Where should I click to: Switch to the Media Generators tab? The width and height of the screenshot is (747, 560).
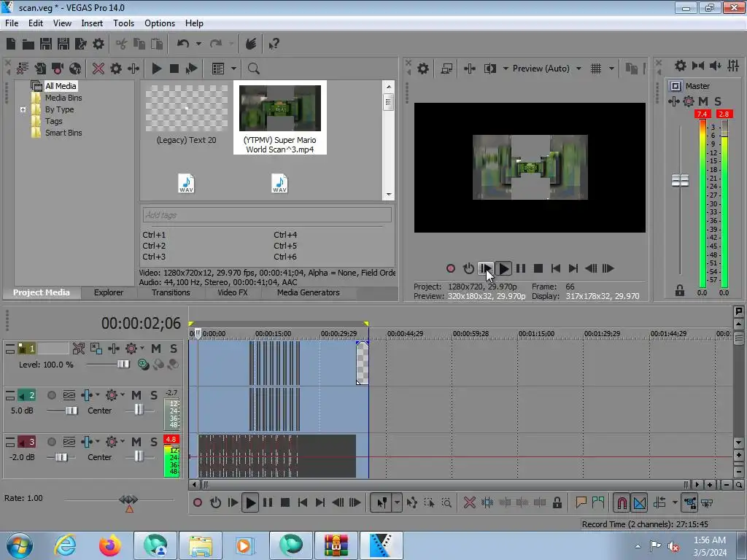point(309,292)
